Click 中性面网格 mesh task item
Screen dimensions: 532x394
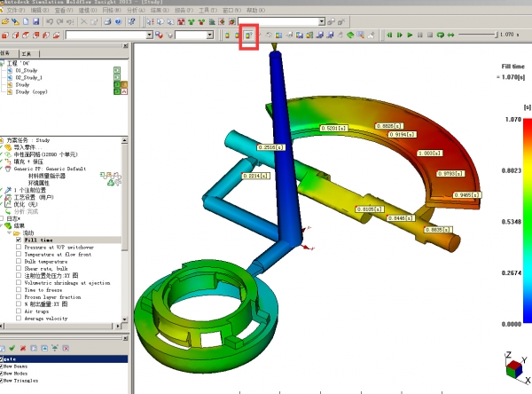click(x=45, y=154)
